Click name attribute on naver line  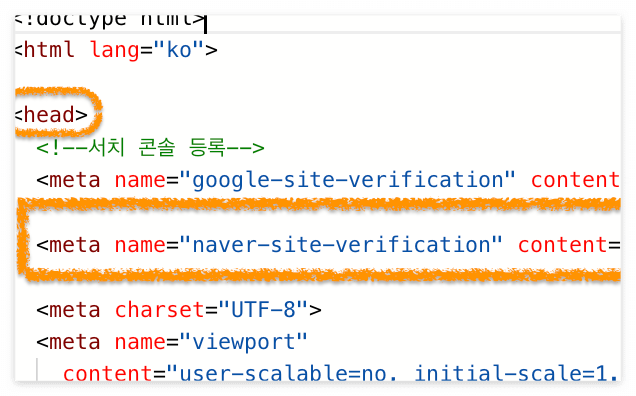[x=140, y=245]
